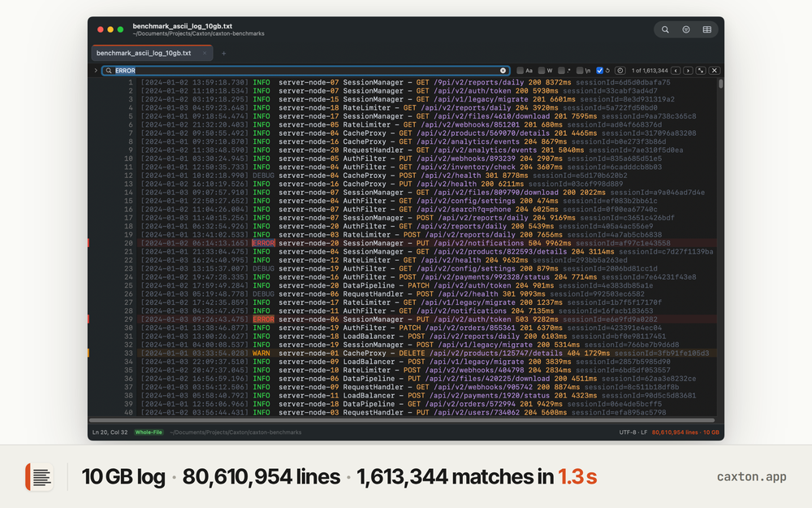Click 'RateLimiter' on line 4
The width and height of the screenshot is (812, 508).
[367, 108]
